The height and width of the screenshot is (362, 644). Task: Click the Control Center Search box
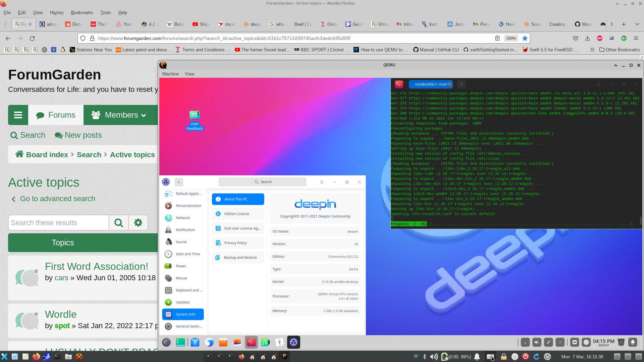click(x=262, y=182)
